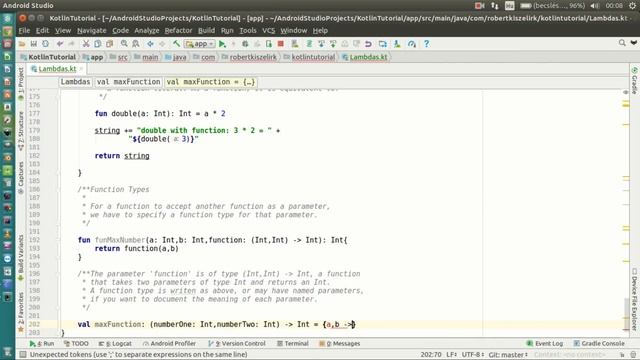Screen dimensions: 640x360
Task: Close the Lambdas.kt editor tab
Action: pyautogui.click(x=81, y=69)
